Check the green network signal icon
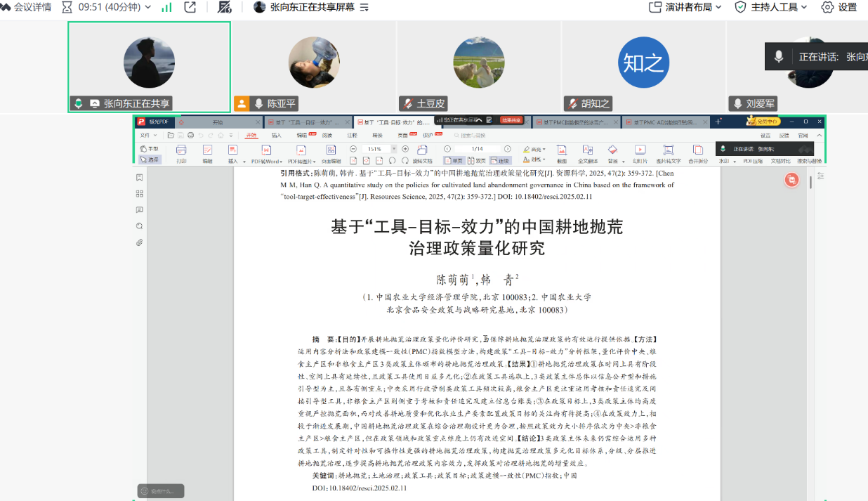This screenshot has width=868, height=501. 166,7
